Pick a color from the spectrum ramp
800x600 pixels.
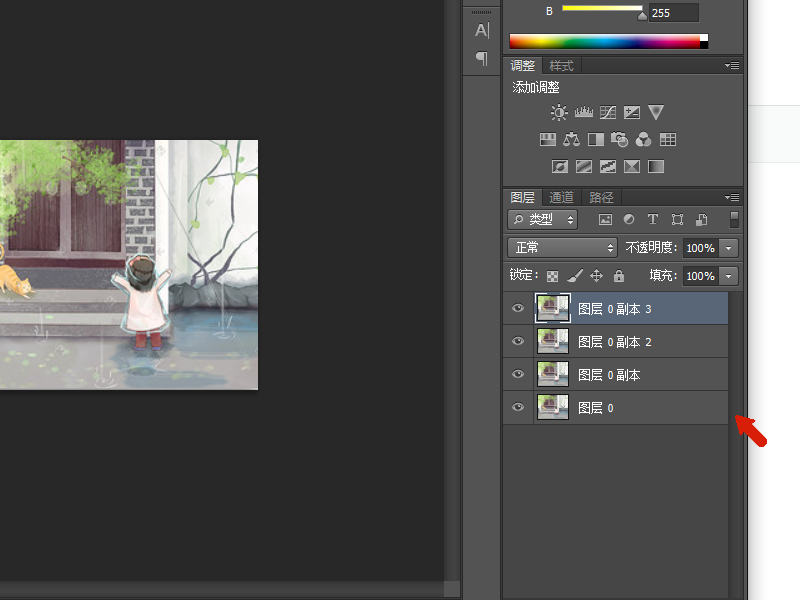tap(605, 41)
